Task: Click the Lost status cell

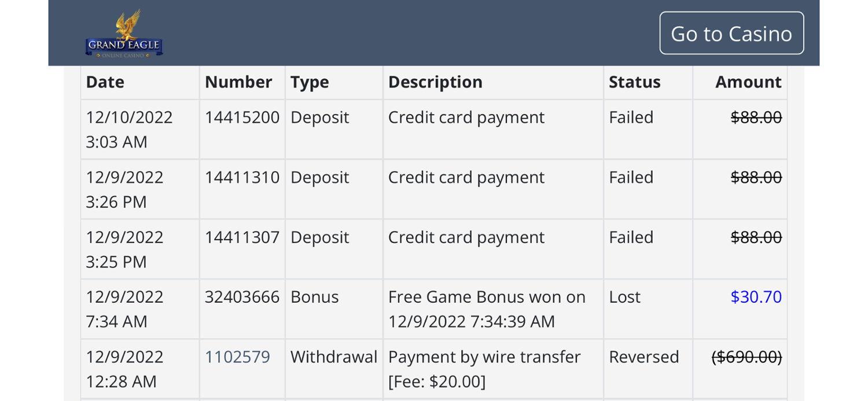Action: pyautogui.click(x=624, y=297)
